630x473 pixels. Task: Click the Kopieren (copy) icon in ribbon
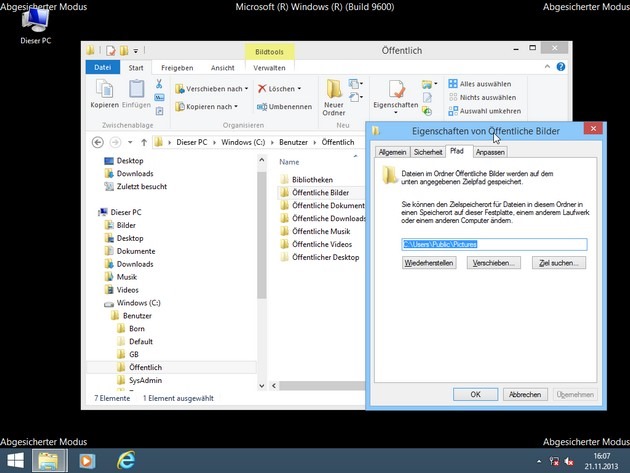[x=104, y=89]
